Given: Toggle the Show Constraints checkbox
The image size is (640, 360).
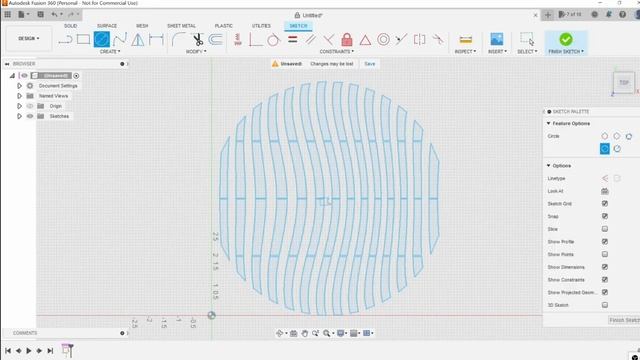Looking at the screenshot, I should [x=604, y=279].
